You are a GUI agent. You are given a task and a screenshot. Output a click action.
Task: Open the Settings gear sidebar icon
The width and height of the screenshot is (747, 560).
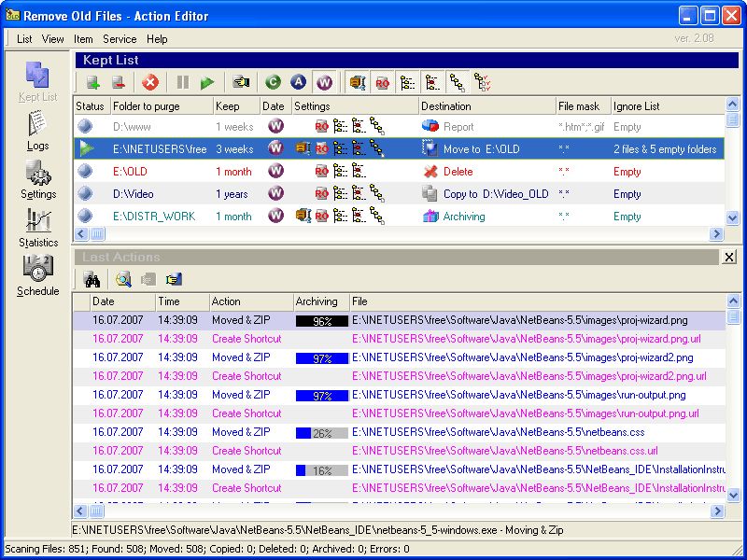coord(38,179)
